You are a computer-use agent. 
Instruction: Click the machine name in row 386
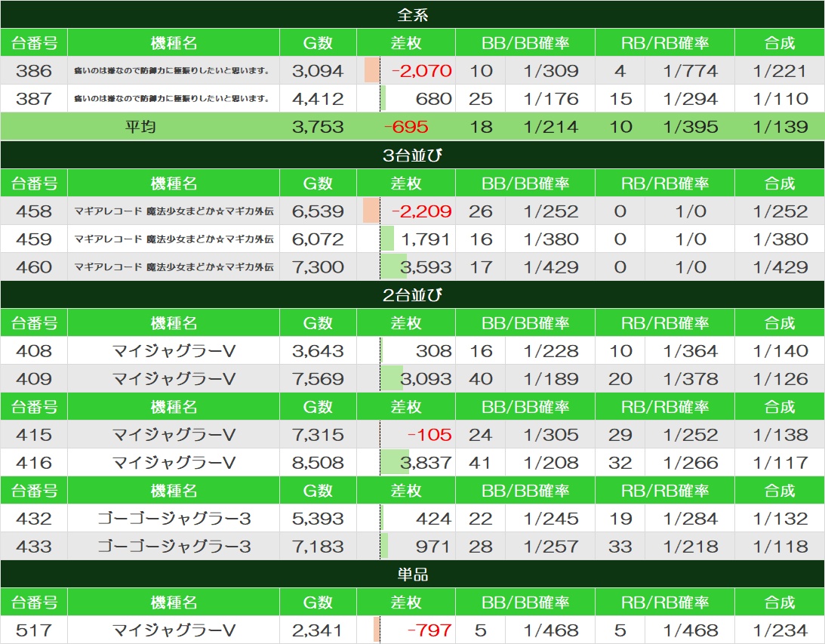pos(172,70)
